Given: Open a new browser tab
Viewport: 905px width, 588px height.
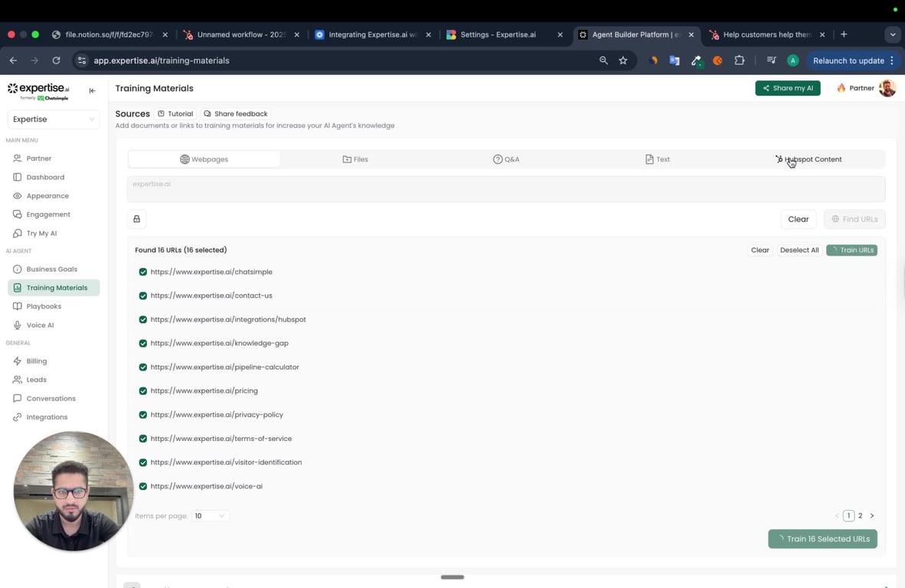Looking at the screenshot, I should (x=844, y=34).
